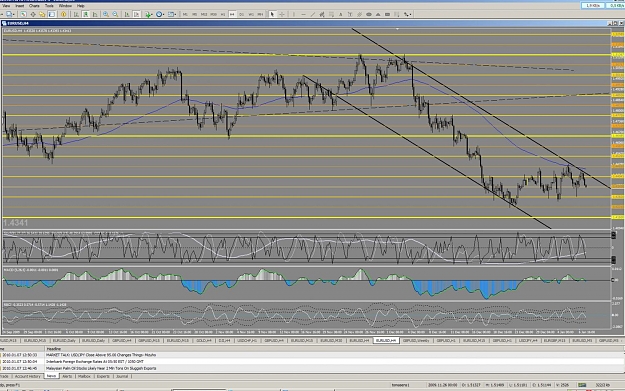Set timeframe to M5
The image size is (625, 391).
(x=195, y=14)
